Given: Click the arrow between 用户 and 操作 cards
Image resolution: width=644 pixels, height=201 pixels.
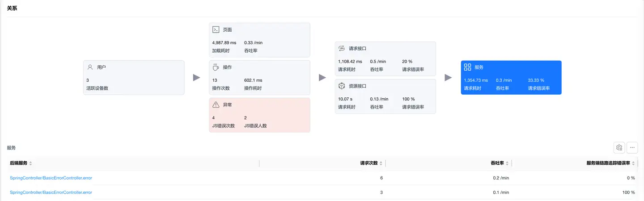Looking at the screenshot, I should pyautogui.click(x=196, y=78).
